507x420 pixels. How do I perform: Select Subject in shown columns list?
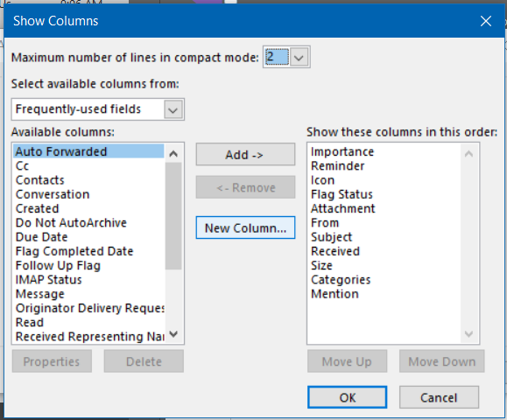click(384, 237)
